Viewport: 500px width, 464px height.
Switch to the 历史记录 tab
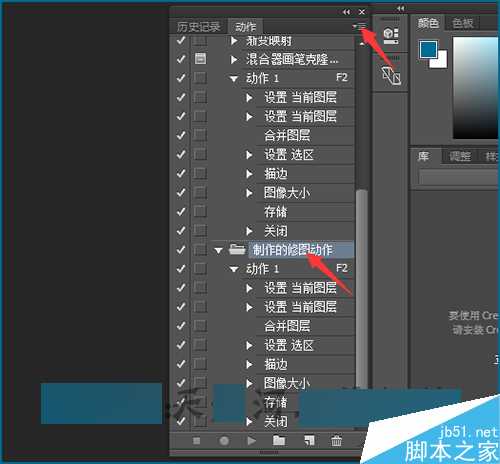[x=199, y=27]
